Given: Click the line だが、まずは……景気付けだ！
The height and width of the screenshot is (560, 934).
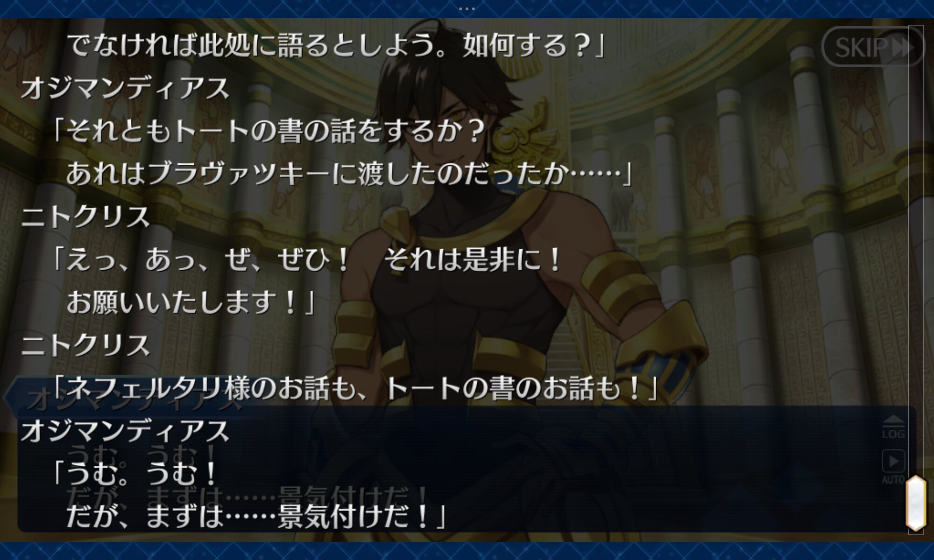Looking at the screenshot, I should pos(257,516).
